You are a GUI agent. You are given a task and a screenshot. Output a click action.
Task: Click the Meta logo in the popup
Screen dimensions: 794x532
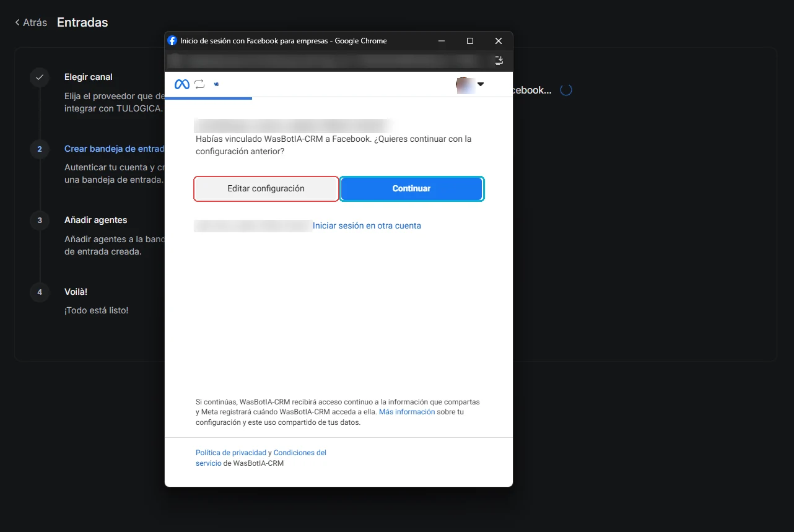click(x=182, y=84)
